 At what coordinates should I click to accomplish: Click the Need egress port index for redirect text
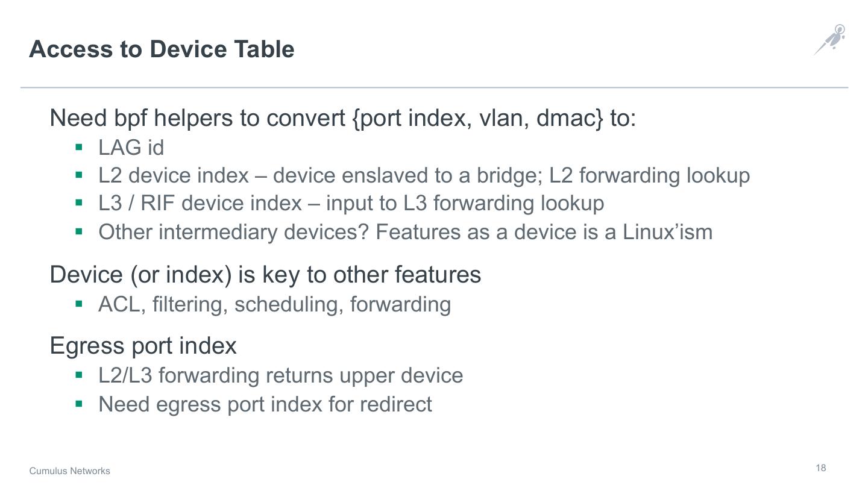[265, 404]
